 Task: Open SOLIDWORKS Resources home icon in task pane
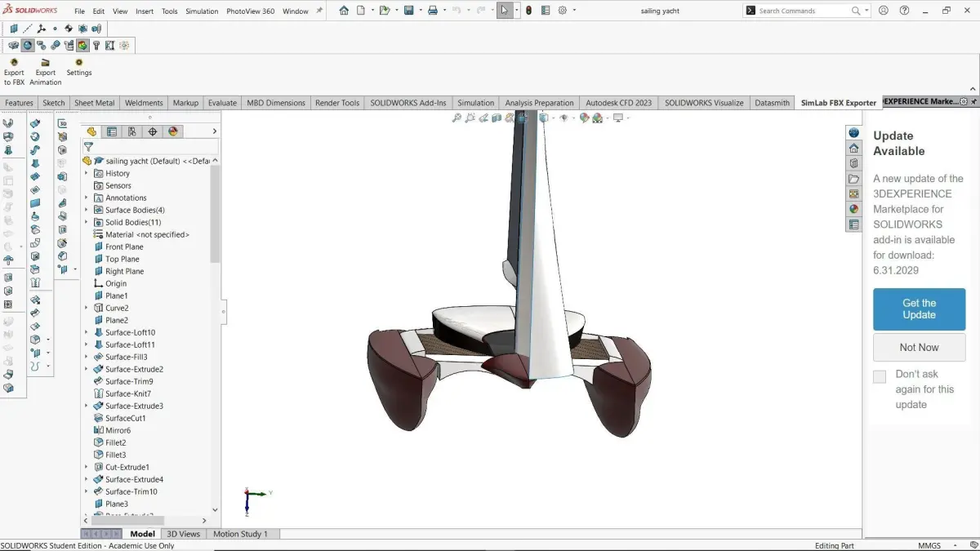coord(853,148)
